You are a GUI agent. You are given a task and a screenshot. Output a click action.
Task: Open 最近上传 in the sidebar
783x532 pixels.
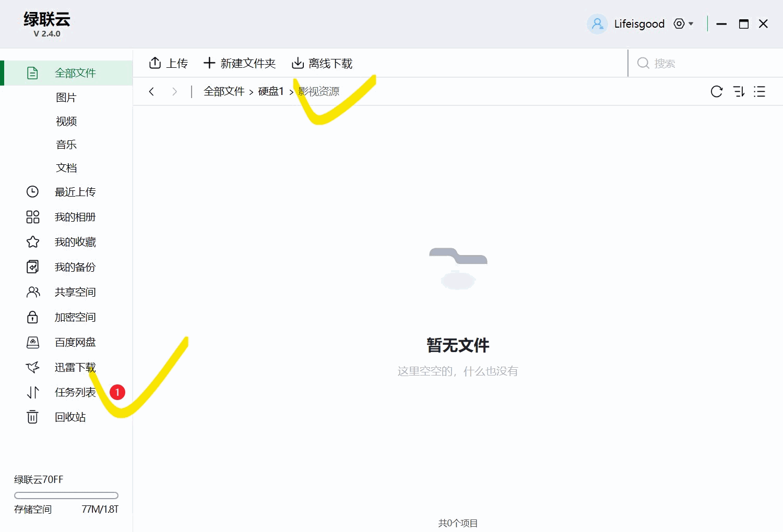(75, 192)
